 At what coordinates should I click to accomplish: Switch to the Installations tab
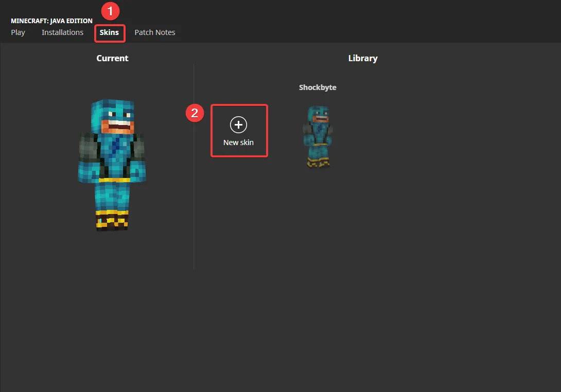[x=62, y=32]
